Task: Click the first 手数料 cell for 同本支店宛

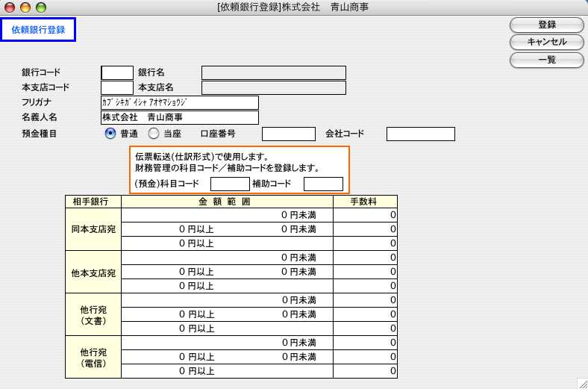Action: (x=365, y=215)
